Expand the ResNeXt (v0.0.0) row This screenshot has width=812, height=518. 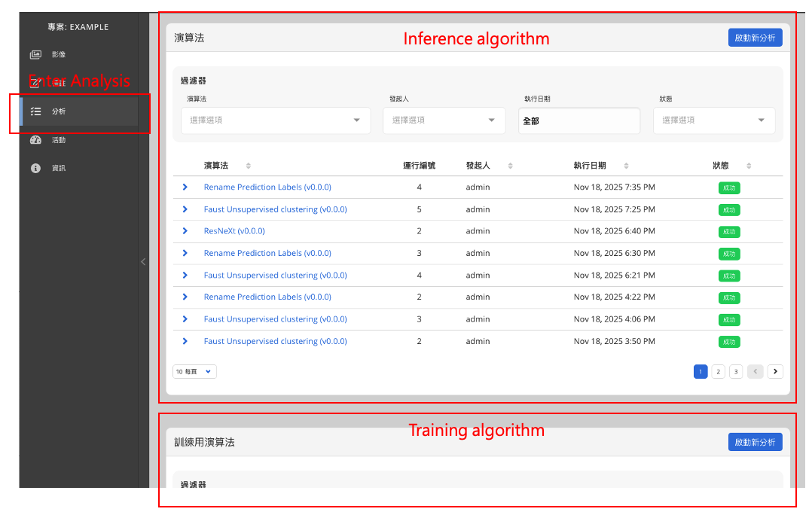tap(185, 231)
